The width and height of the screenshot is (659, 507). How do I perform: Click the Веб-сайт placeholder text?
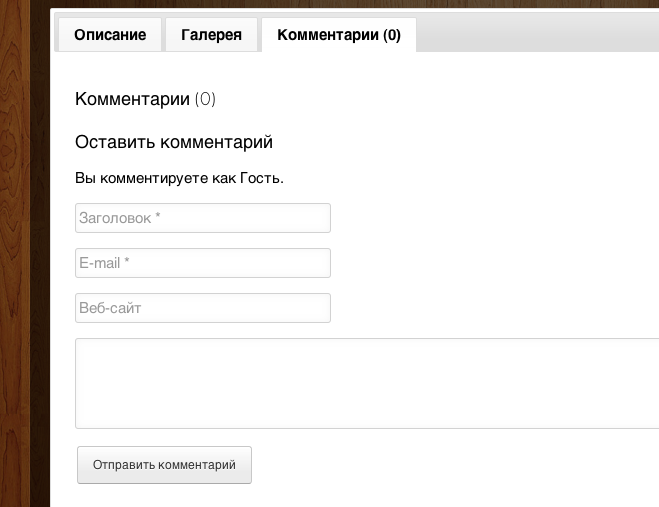tap(110, 308)
